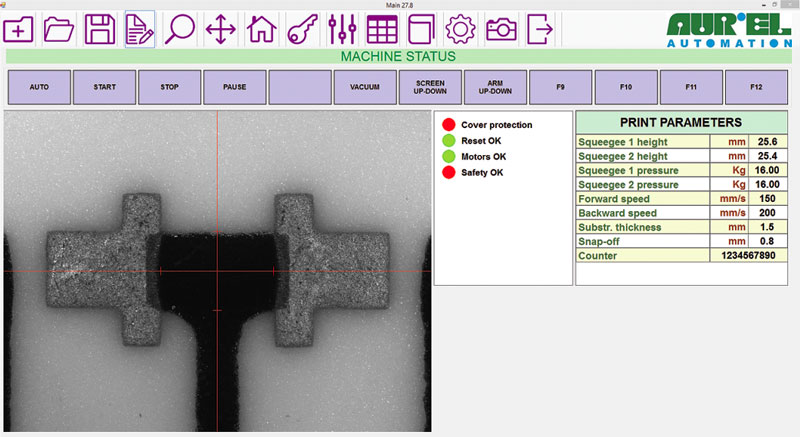800x437 pixels.
Task: Select Counter value 1234567890
Action: pyautogui.click(x=748, y=255)
